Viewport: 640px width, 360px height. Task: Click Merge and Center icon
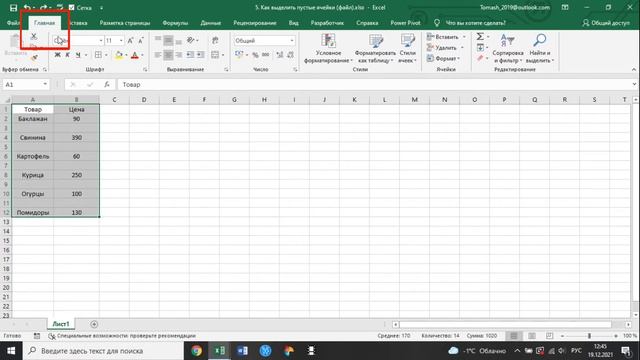click(x=215, y=55)
